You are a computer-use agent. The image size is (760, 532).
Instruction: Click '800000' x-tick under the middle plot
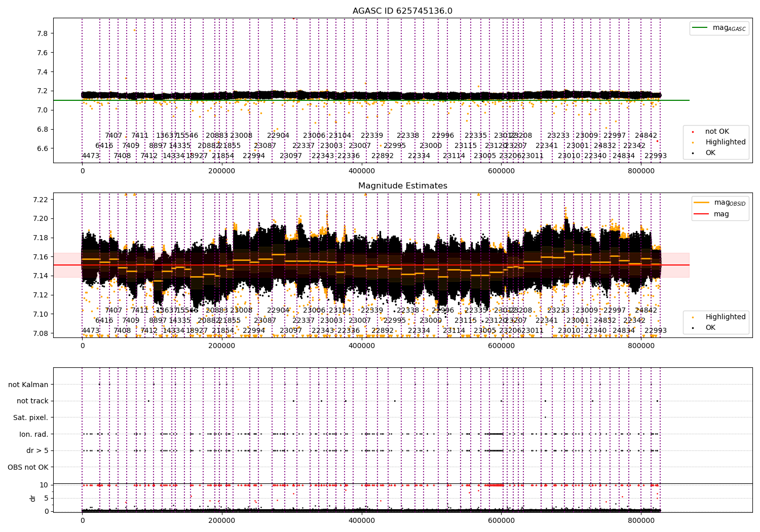641,346
